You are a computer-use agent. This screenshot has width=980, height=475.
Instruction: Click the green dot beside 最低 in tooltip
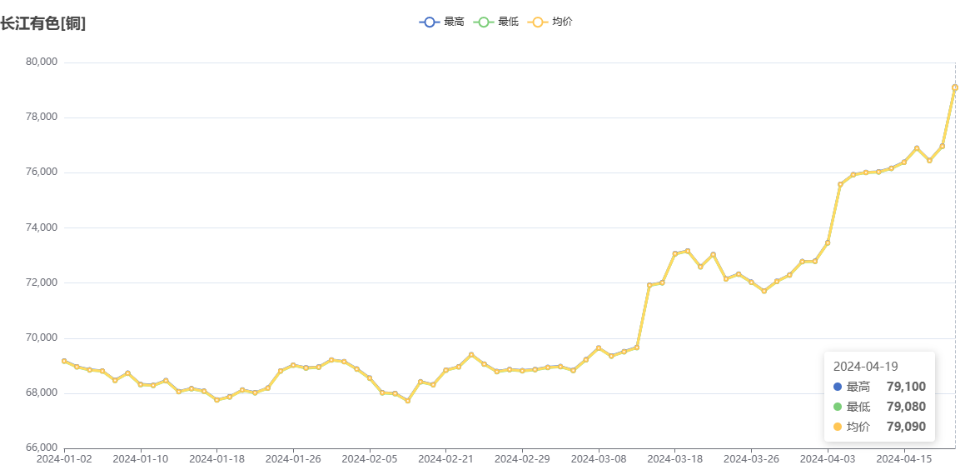click(838, 407)
